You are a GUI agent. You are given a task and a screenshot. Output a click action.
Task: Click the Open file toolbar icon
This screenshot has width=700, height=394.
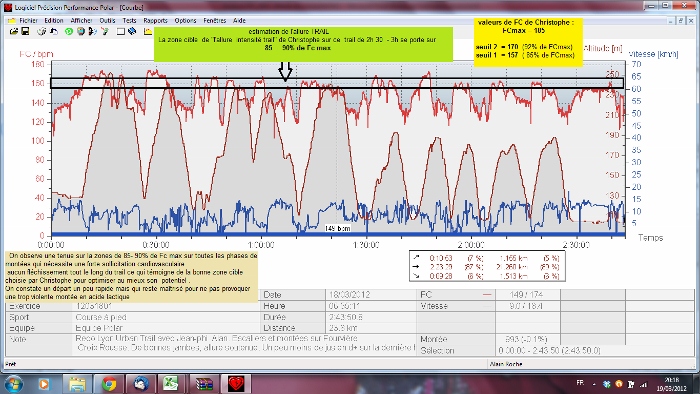coord(14,31)
